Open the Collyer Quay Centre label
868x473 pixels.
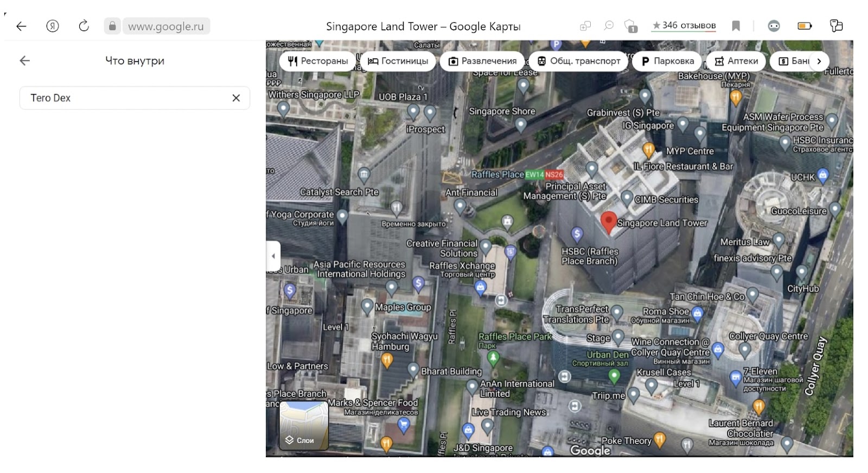768,336
